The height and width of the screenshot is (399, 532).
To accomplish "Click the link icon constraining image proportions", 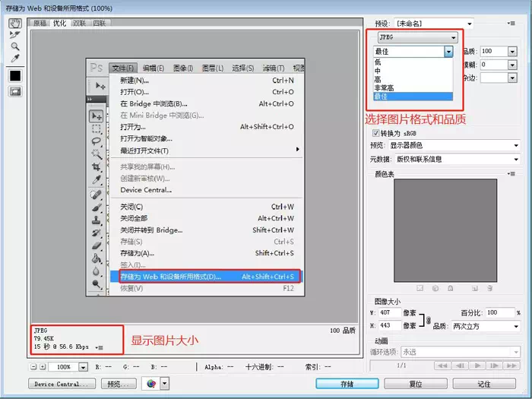I will [427, 319].
